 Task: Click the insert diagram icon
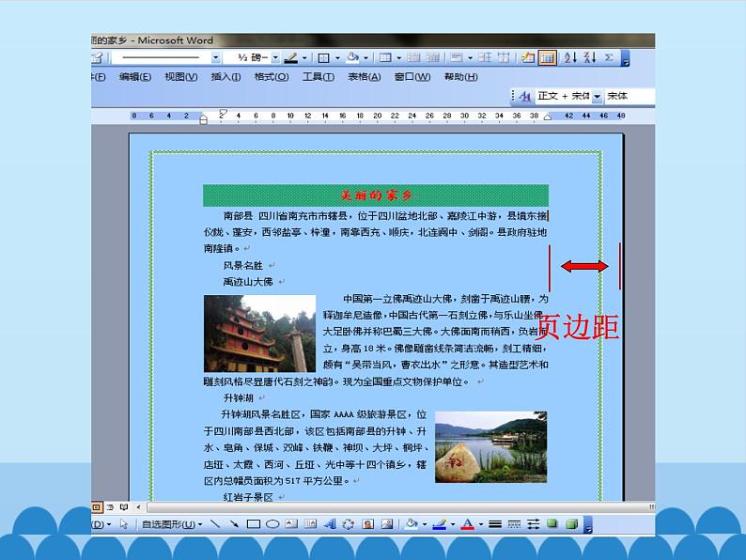coord(349,524)
